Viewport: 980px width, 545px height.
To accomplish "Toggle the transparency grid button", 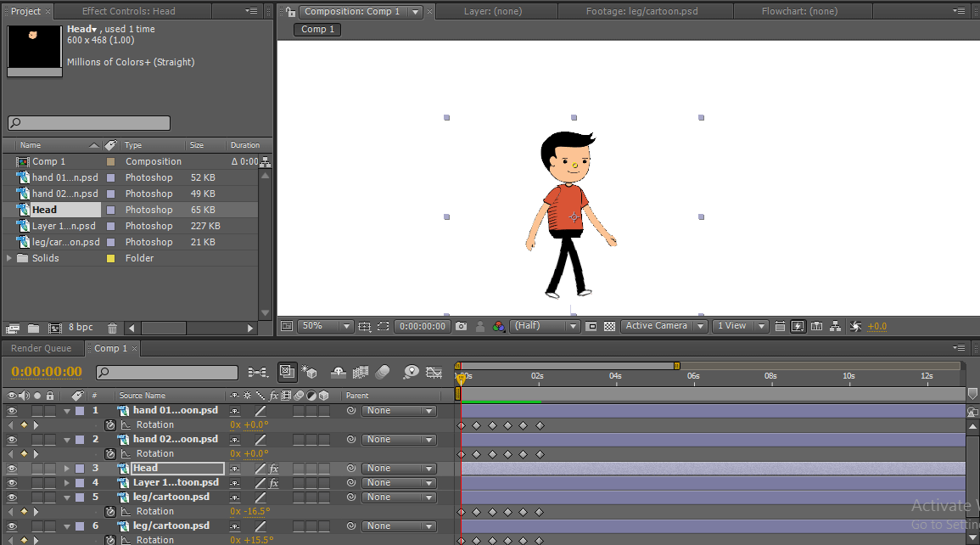I will pyautogui.click(x=609, y=326).
